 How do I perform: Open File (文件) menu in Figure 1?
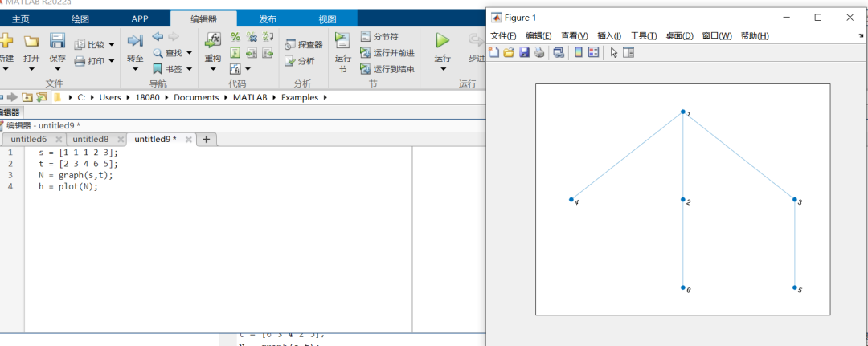click(504, 36)
